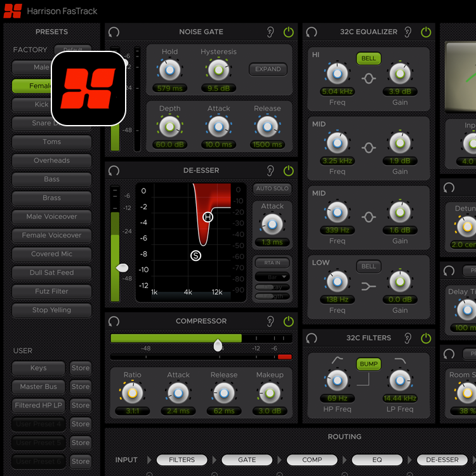Click the Noise Gate ear listen icon

(x=271, y=32)
